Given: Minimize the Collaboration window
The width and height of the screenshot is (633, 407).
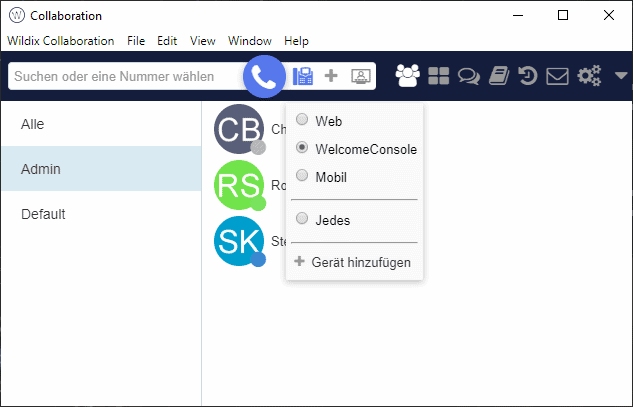Looking at the screenshot, I should (518, 15).
